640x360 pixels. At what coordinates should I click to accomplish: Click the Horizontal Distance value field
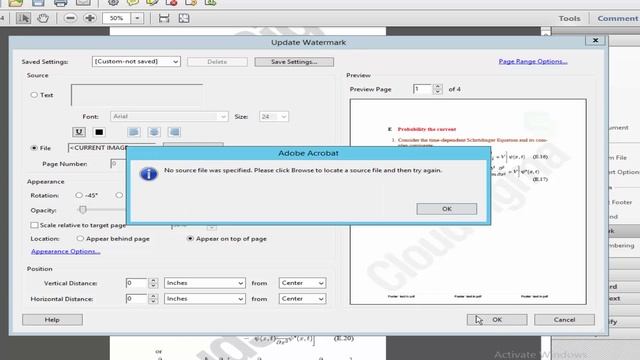point(137,299)
